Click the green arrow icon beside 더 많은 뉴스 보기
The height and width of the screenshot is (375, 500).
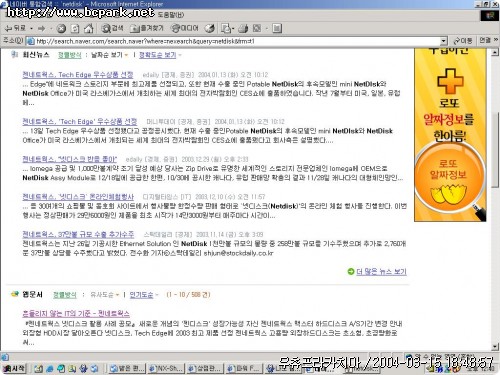point(351,272)
